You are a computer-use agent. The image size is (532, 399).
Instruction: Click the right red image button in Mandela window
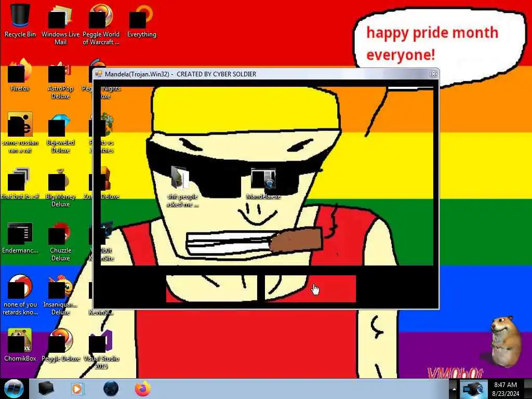[310, 288]
